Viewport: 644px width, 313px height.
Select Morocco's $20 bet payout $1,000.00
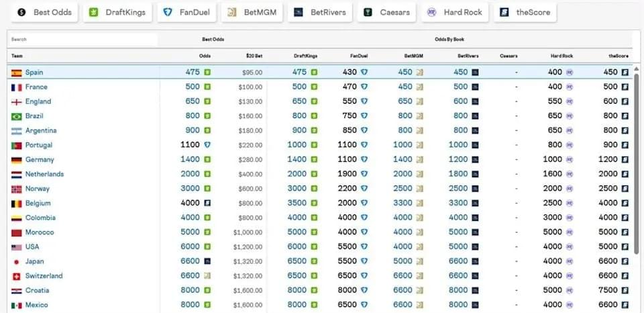pos(248,233)
